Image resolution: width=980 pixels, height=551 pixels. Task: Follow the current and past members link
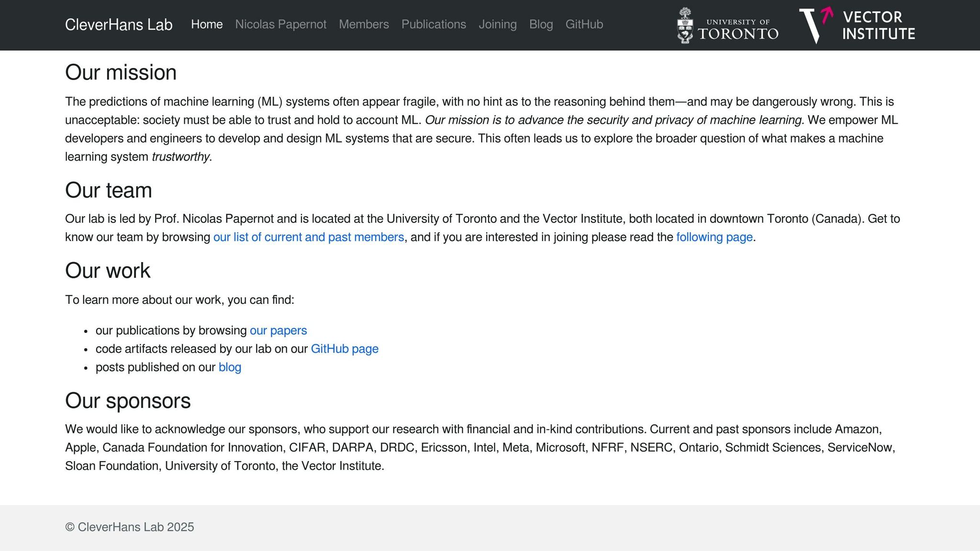pos(309,237)
